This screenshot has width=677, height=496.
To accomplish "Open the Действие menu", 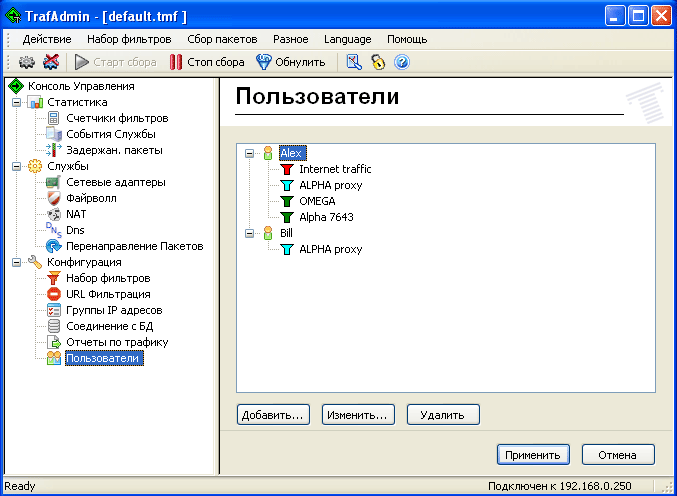I will (47, 39).
